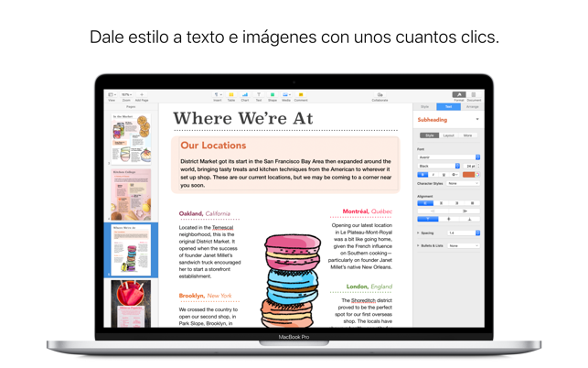Toggle Italic text style
Image resolution: width=588 pixels, height=368 pixels.
point(433,175)
